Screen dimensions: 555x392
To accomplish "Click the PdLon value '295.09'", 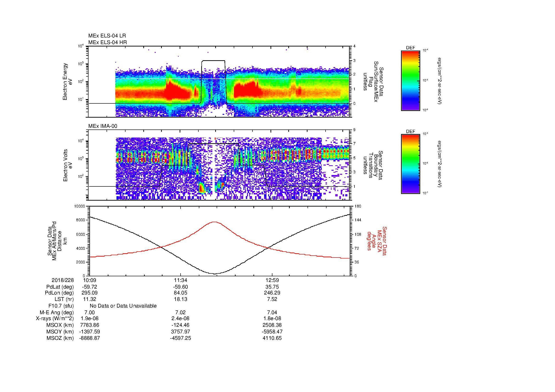I will [89, 293].
